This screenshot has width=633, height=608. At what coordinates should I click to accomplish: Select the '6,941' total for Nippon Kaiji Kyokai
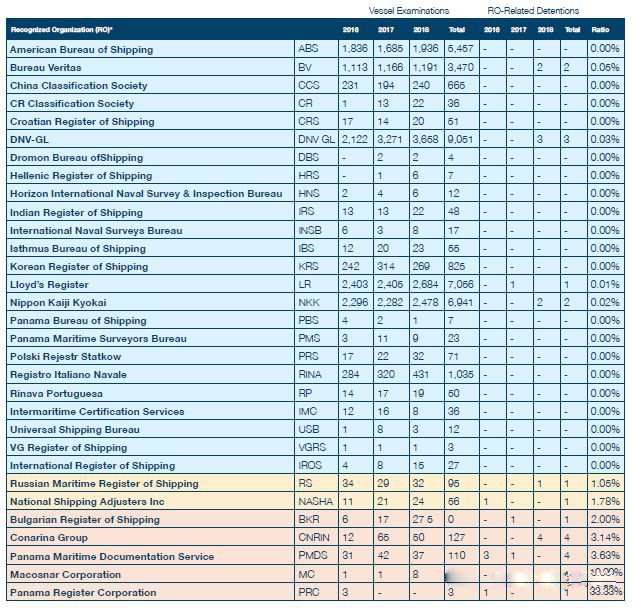(x=460, y=302)
